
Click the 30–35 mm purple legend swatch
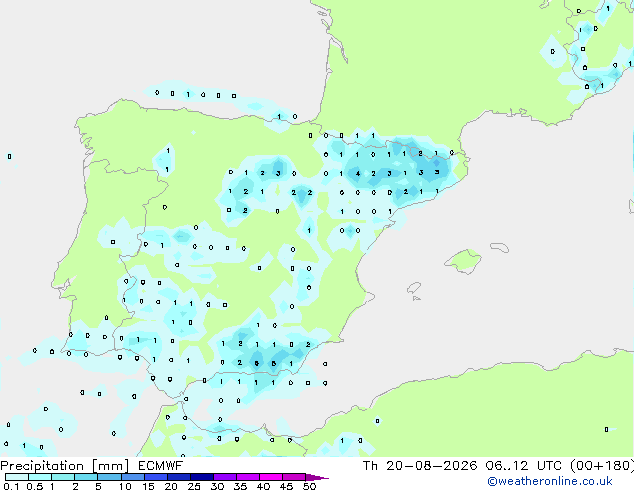coord(225,477)
